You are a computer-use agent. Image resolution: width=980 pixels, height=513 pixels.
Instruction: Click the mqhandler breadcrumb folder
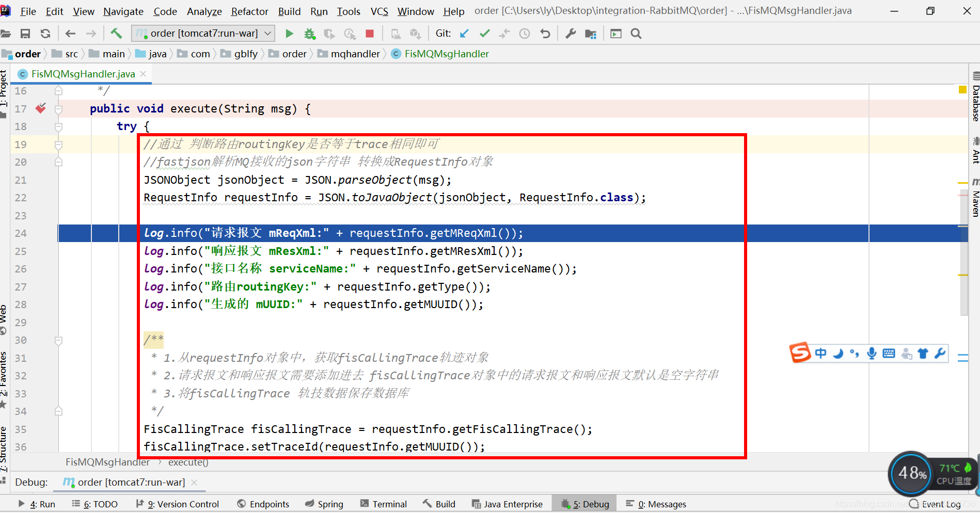(x=349, y=54)
